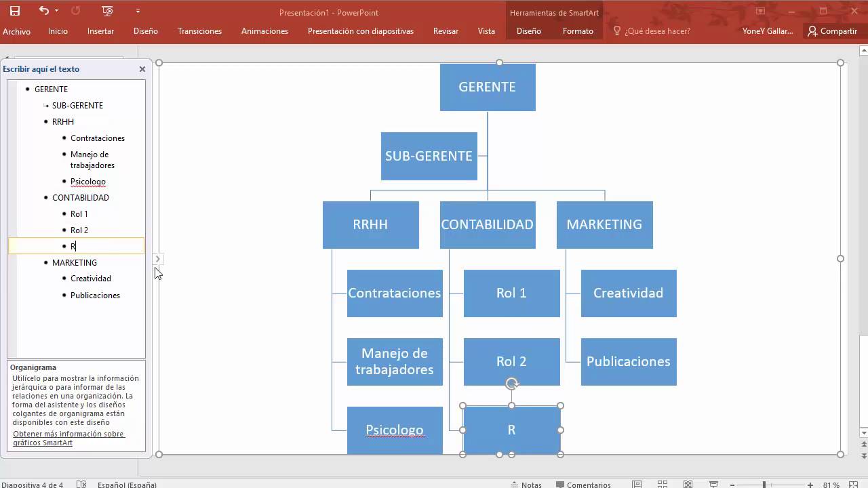This screenshot has width=868, height=488.
Task: Select the MARKETING box in the chart
Action: click(604, 224)
